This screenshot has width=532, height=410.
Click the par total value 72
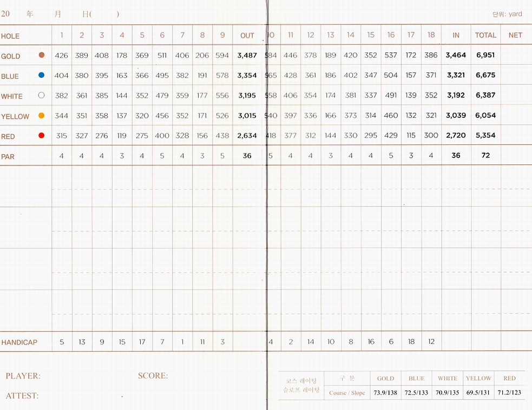tap(485, 155)
